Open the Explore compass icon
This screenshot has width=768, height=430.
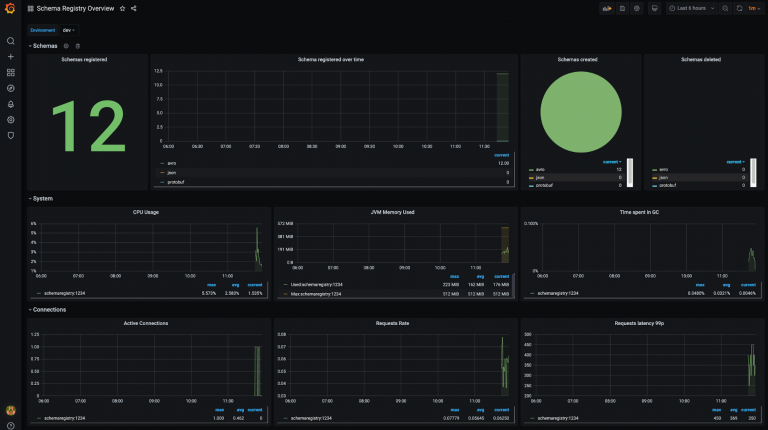tap(11, 88)
